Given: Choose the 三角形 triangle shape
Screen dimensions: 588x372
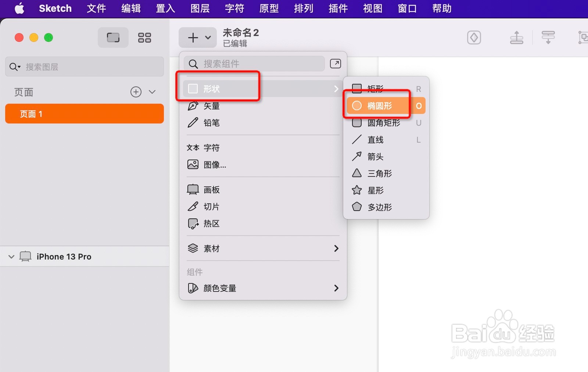Looking at the screenshot, I should click(x=386, y=174).
